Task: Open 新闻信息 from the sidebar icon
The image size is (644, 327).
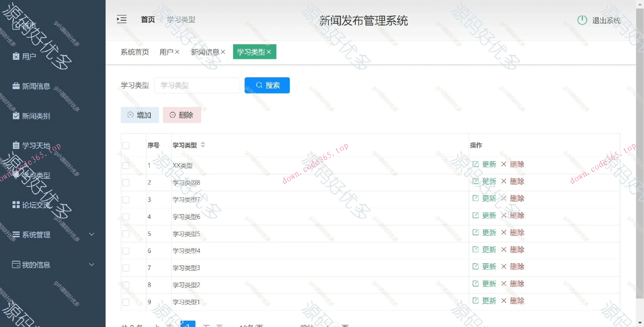Action: [15, 86]
